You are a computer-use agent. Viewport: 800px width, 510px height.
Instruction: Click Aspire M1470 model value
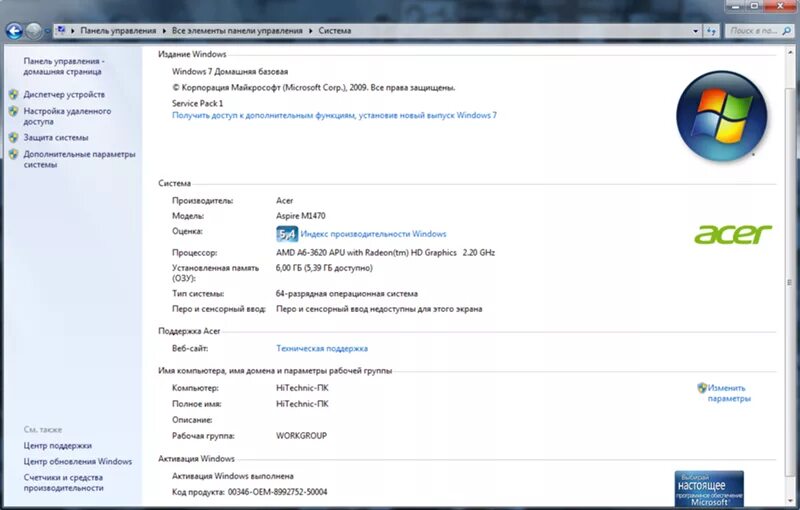(301, 216)
